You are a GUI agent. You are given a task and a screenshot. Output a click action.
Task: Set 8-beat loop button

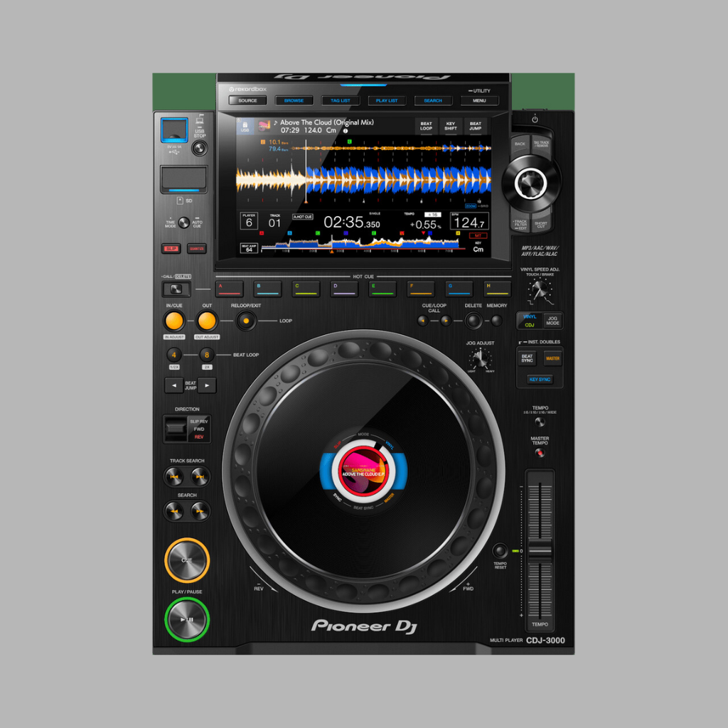click(207, 355)
